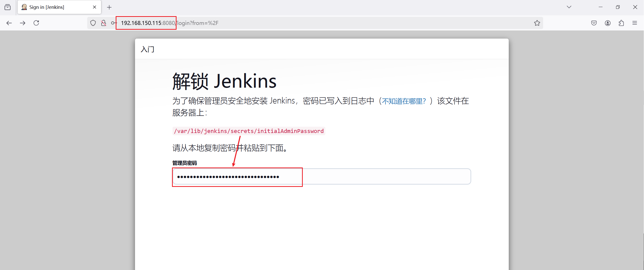Bookmark this page with the star

click(x=537, y=23)
